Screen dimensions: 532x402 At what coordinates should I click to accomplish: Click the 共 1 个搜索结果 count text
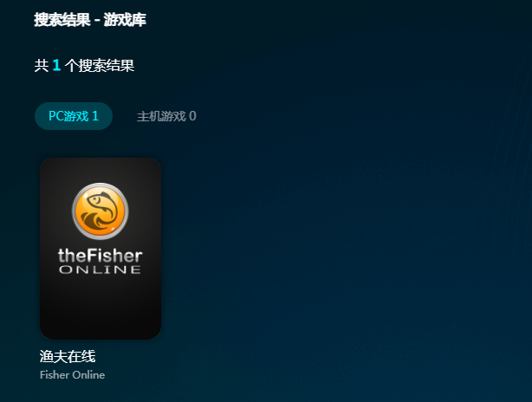(x=84, y=65)
